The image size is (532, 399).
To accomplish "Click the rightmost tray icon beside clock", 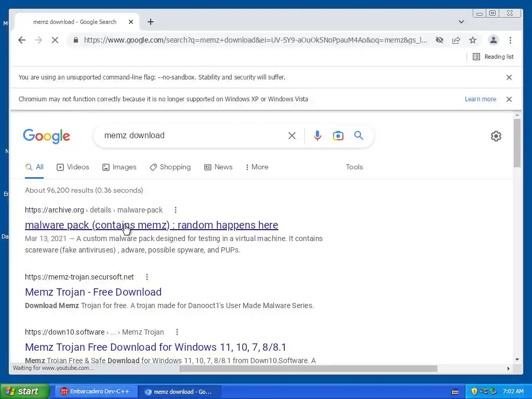I will click(x=494, y=392).
